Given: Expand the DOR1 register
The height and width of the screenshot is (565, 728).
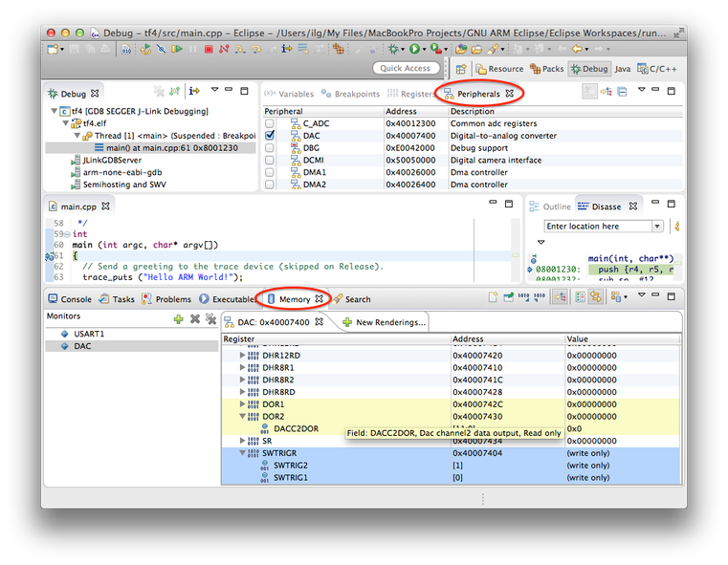Looking at the screenshot, I should point(243,404).
